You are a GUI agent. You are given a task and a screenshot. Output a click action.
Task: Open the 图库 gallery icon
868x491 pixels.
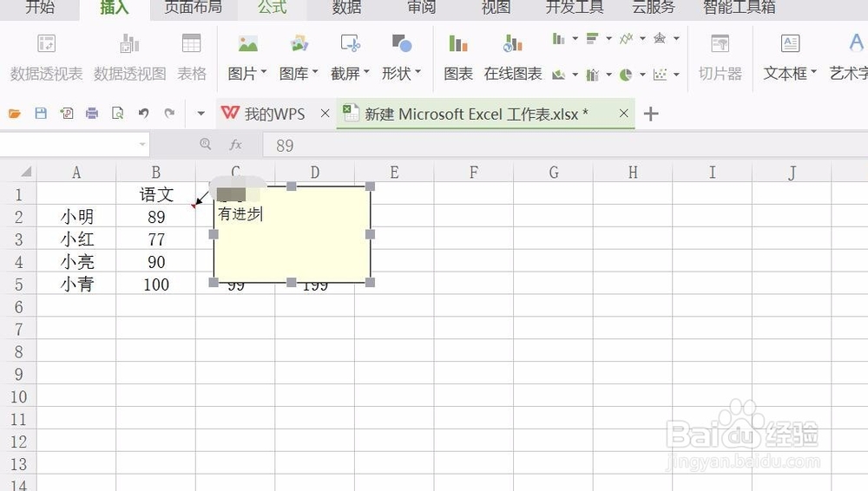click(299, 44)
